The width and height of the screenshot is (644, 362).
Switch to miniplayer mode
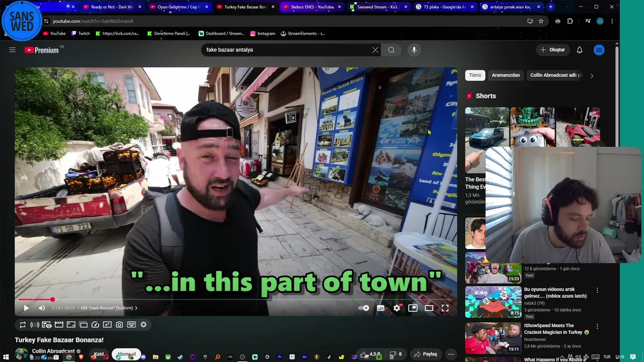coord(413,308)
